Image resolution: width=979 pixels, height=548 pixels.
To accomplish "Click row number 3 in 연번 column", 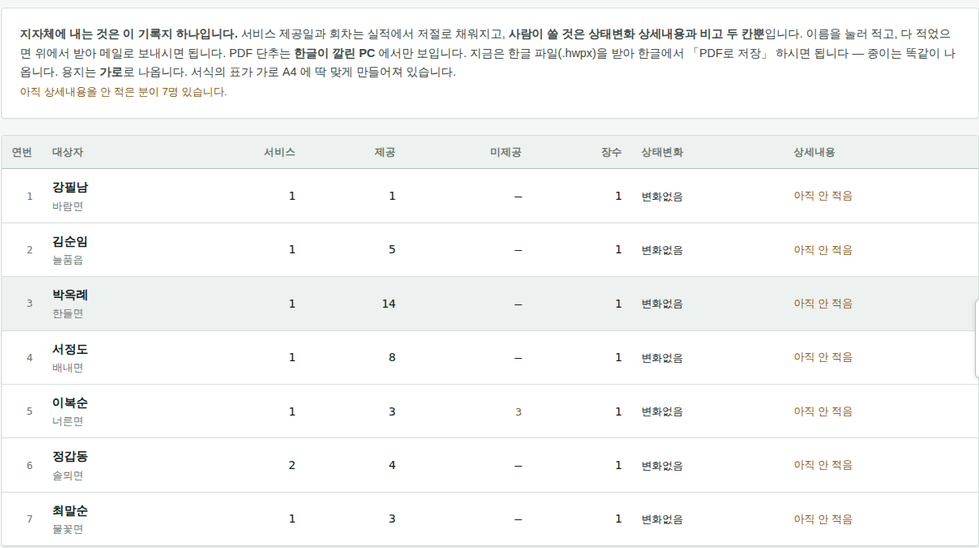I will coord(29,303).
